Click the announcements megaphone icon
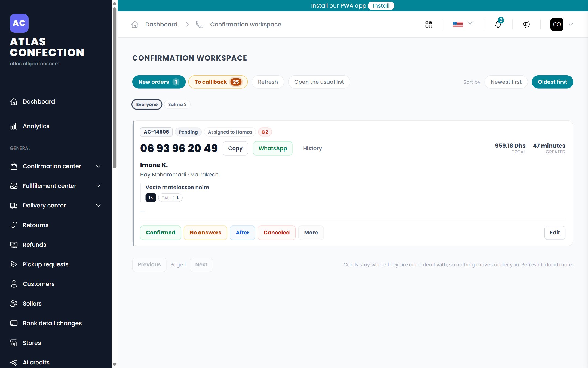588x368 pixels. pos(526,25)
